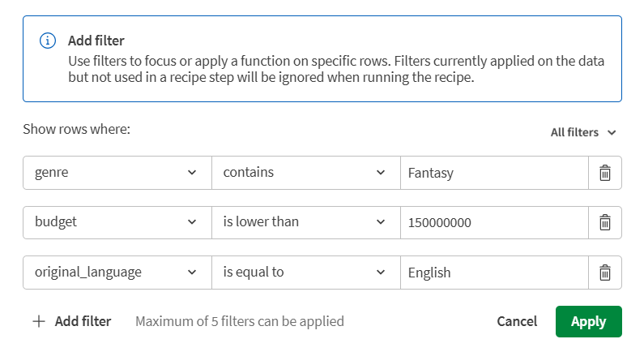Open the 'is equal to' operator dropdown
This screenshot has width=644, height=352.
tap(305, 273)
